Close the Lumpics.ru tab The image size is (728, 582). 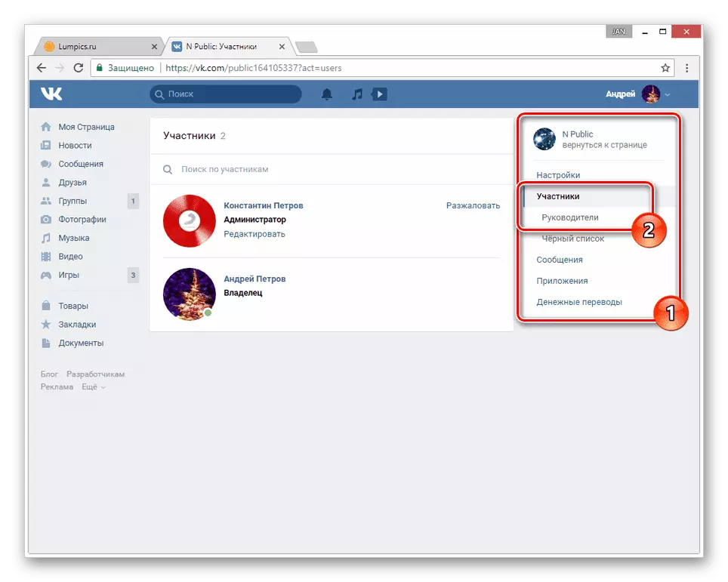[154, 46]
